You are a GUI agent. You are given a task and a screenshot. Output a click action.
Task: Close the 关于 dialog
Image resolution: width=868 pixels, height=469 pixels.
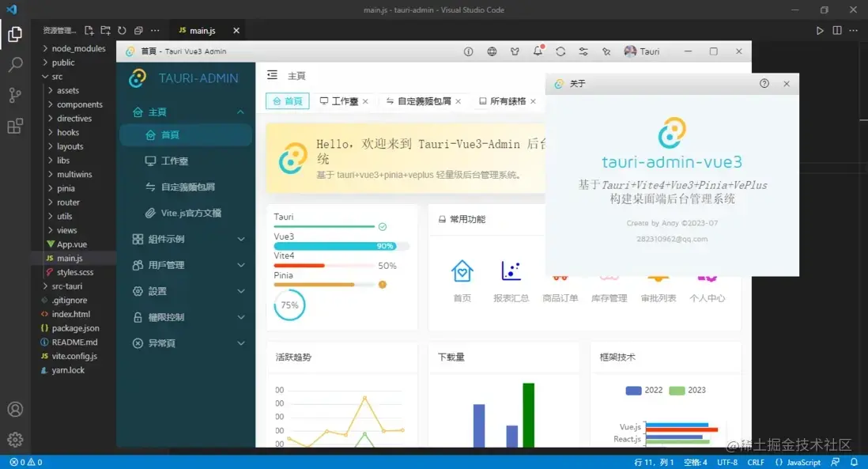[x=787, y=84]
